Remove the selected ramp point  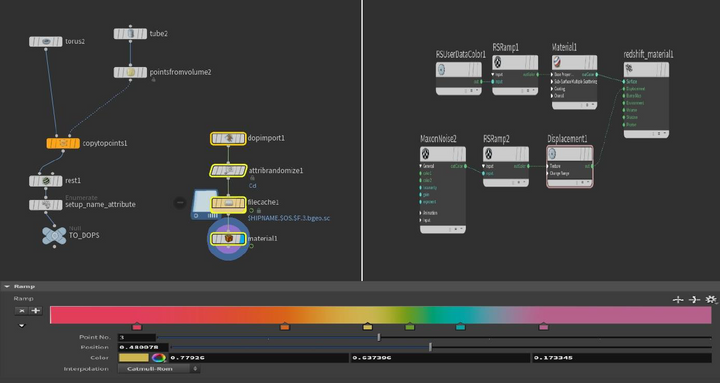point(22,311)
